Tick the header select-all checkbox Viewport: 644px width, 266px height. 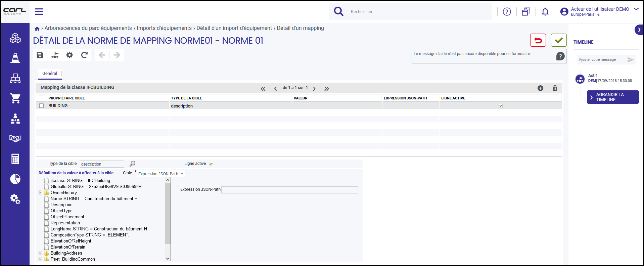tap(41, 97)
